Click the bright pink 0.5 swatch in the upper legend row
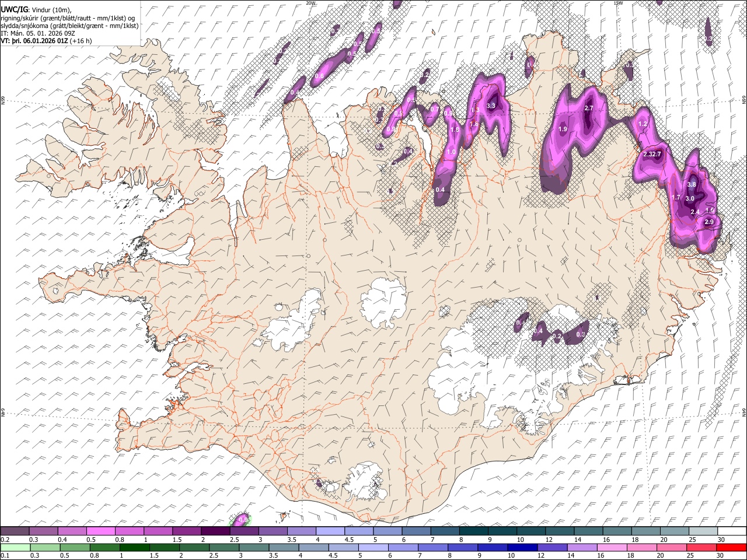Screen dimensions: 747x560 point(100,531)
